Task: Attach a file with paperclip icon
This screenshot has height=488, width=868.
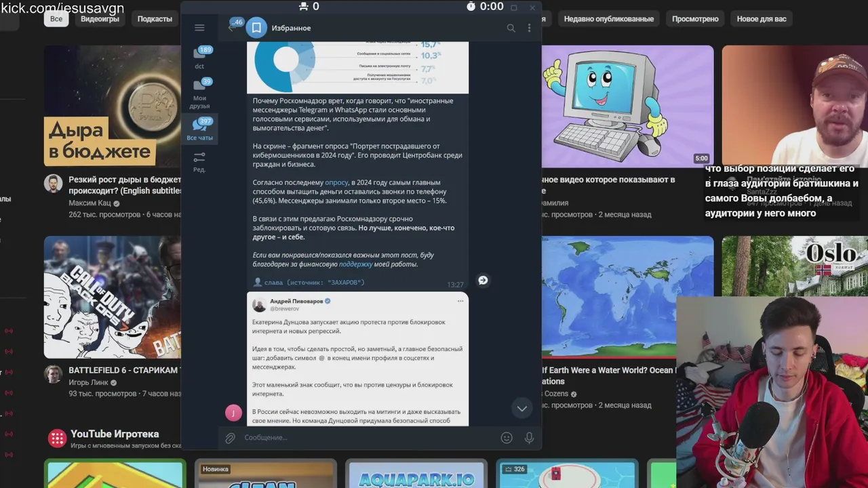Action: point(231,438)
